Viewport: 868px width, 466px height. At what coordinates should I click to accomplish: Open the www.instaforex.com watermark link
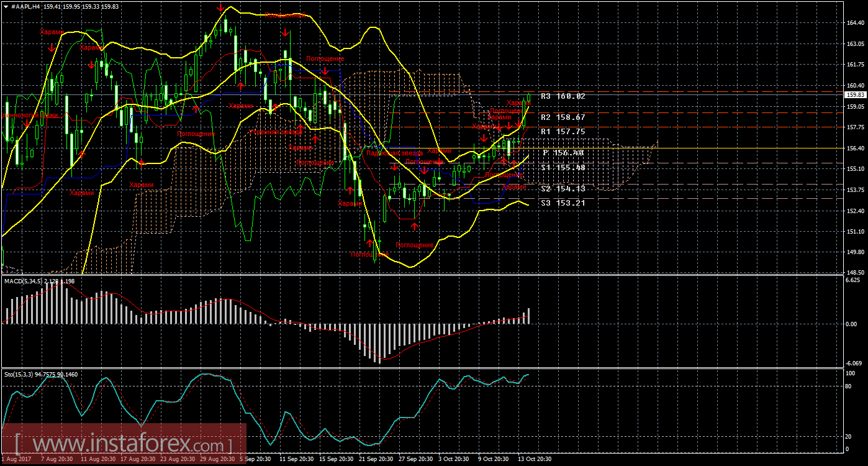[x=123, y=444]
